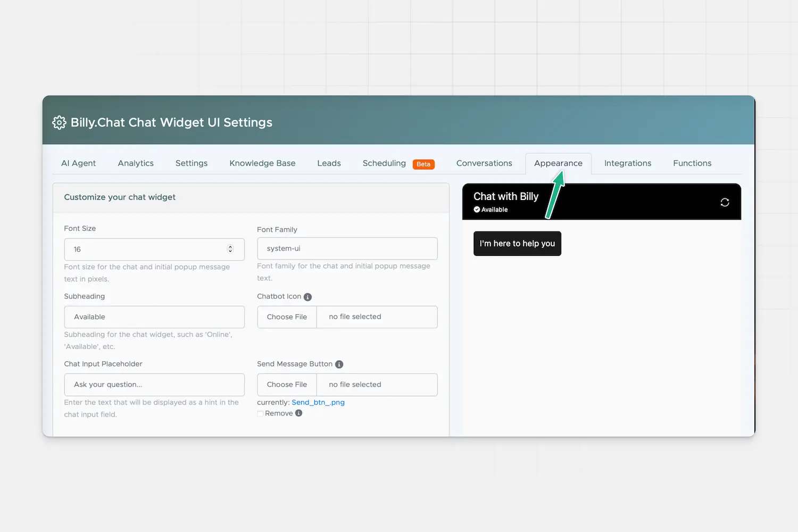Click the info icon beside Remove

298,413
